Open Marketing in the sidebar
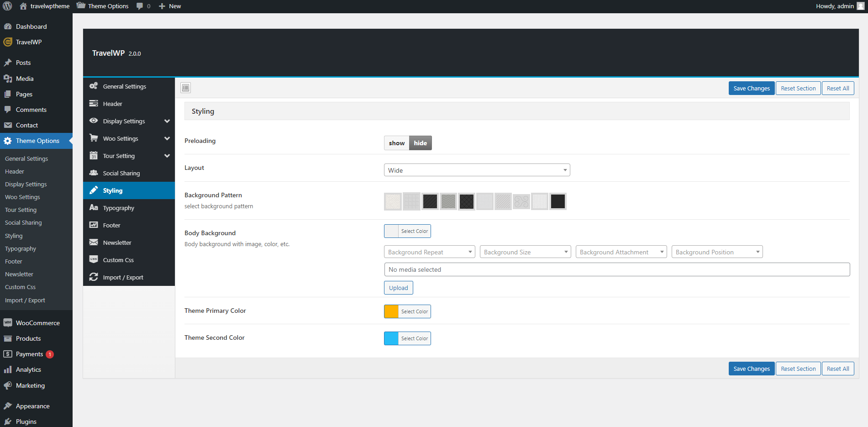 click(x=36, y=385)
